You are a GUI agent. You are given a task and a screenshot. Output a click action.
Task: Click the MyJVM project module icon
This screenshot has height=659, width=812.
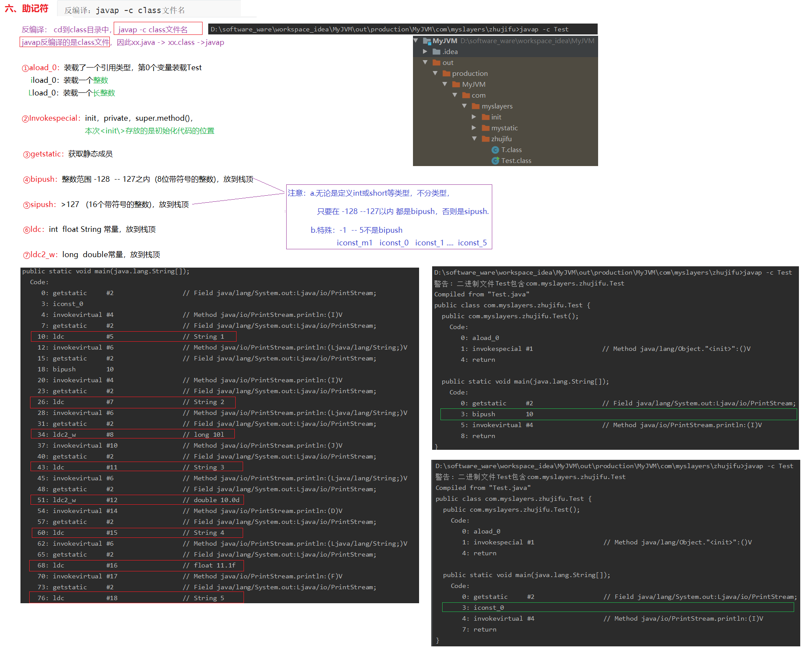click(427, 41)
